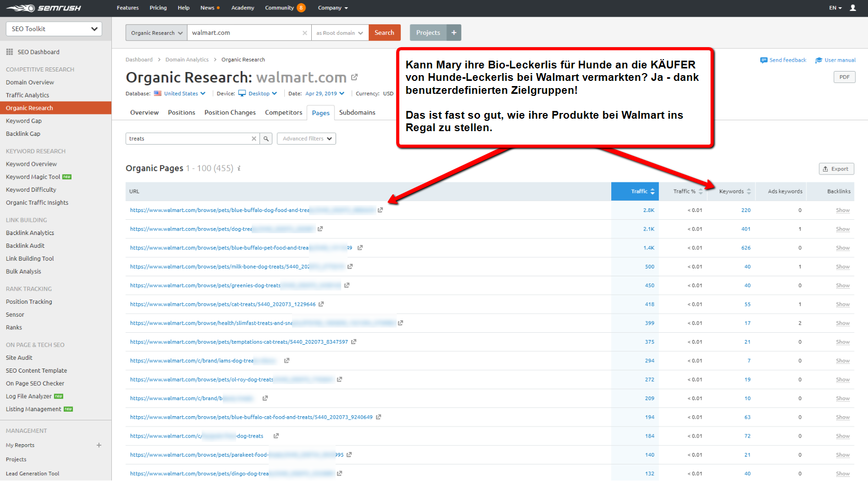This screenshot has width=868, height=481.
Task: Open external link for cat-treats URL
Action: pos(321,304)
